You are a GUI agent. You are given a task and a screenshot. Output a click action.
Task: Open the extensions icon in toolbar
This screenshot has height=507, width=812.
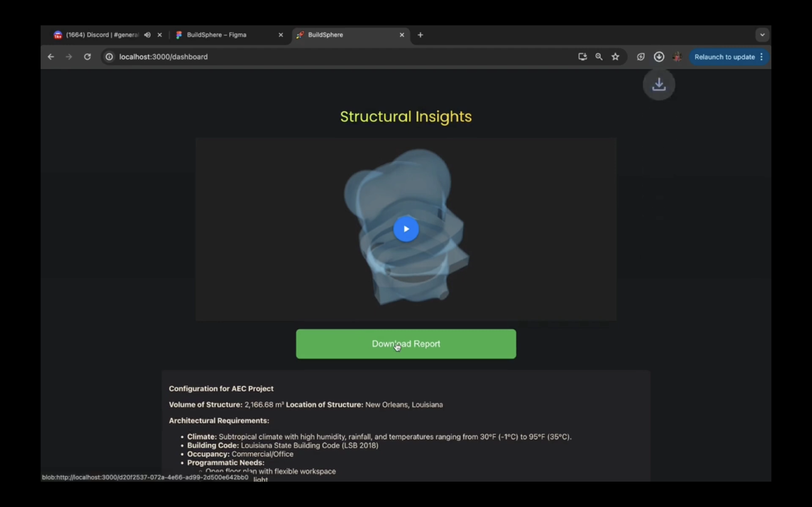[x=641, y=57]
